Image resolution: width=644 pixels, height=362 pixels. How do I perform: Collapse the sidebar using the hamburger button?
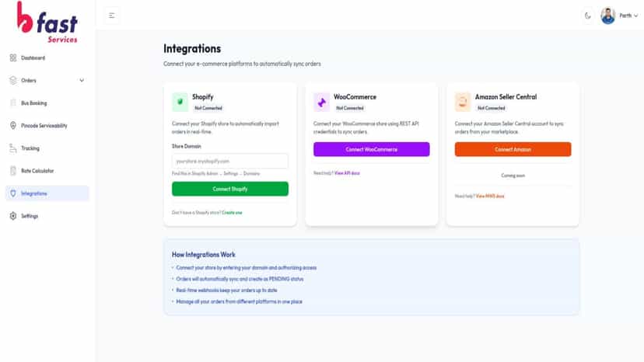tap(112, 16)
